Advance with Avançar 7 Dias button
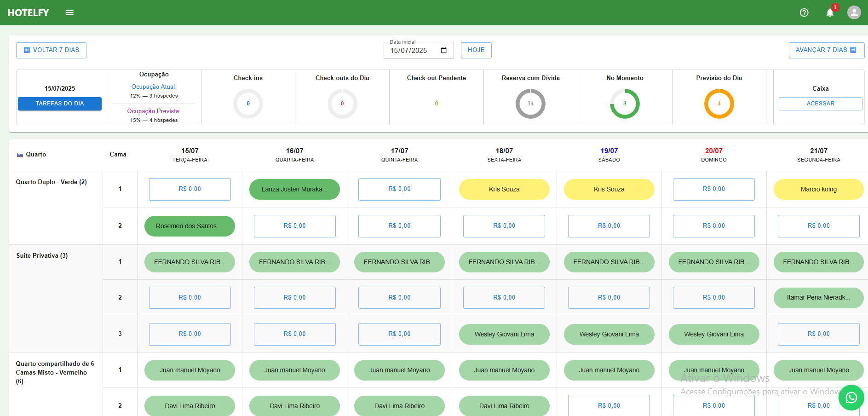The image size is (868, 416). tap(826, 50)
